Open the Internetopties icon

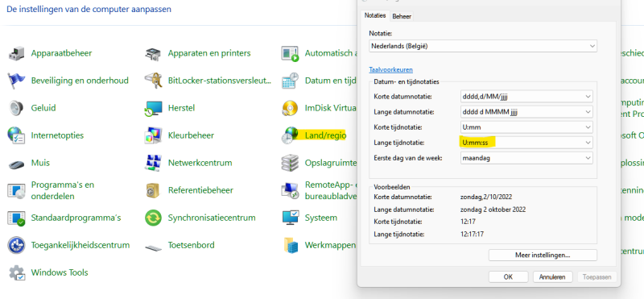16,135
